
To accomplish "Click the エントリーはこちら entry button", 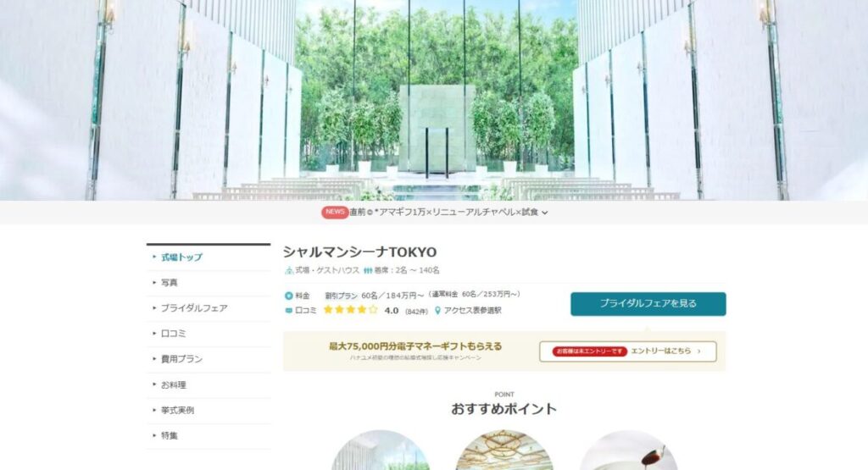I will (x=628, y=351).
